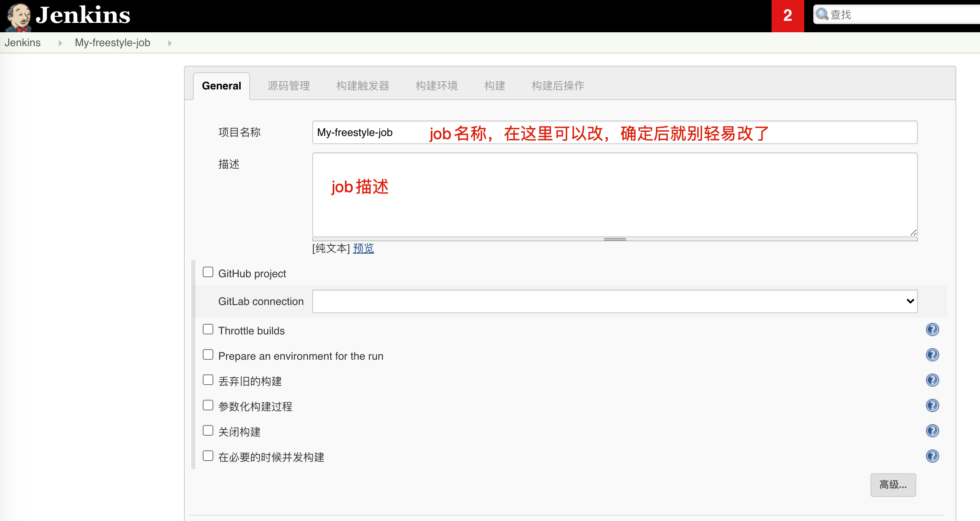Open the 构建触发器 tab

pyautogui.click(x=362, y=86)
